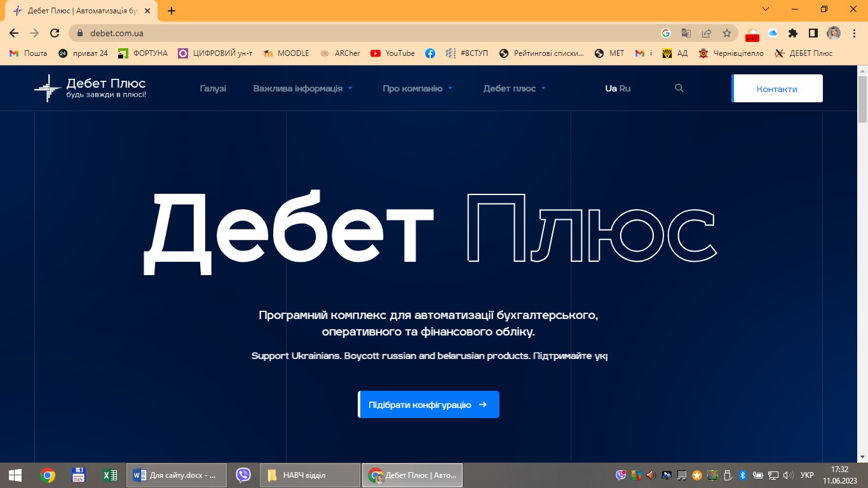This screenshot has width=868, height=488.
Task: Open the network tray icon
Action: tap(773, 475)
